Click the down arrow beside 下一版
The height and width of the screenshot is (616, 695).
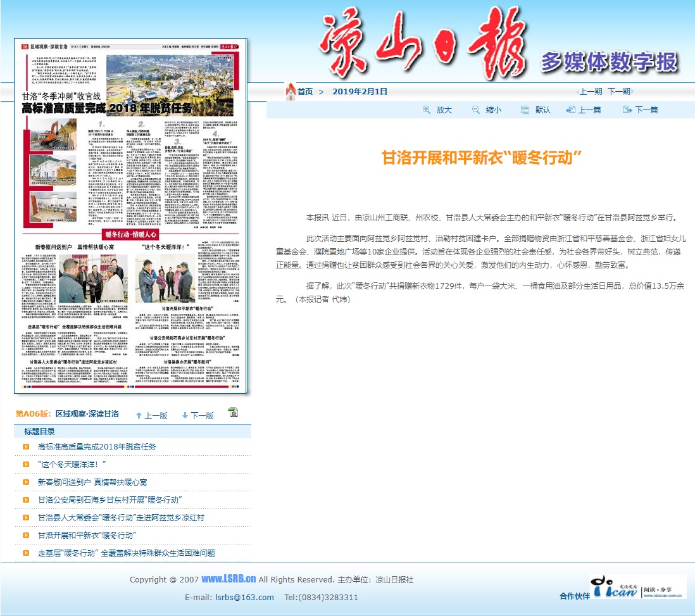click(185, 415)
